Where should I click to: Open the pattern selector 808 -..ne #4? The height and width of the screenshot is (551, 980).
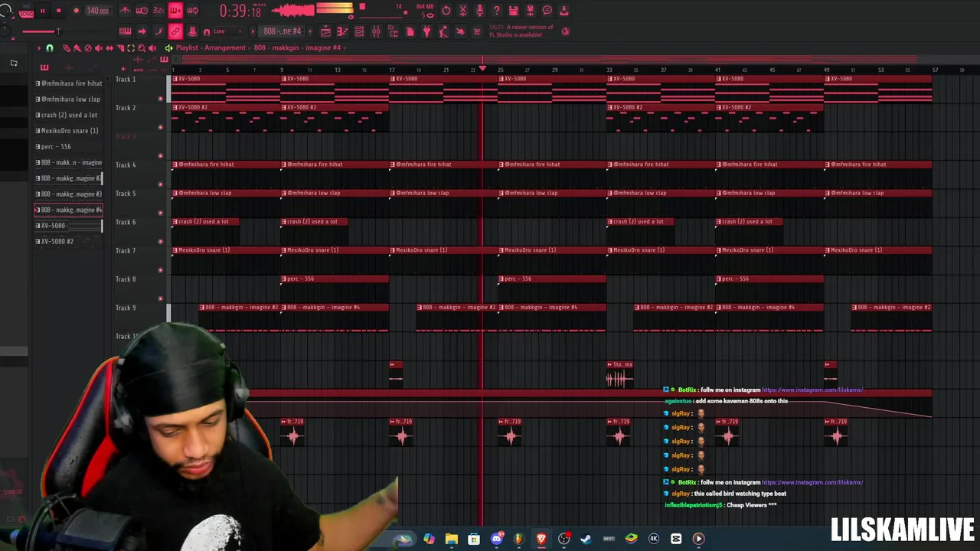(x=282, y=31)
